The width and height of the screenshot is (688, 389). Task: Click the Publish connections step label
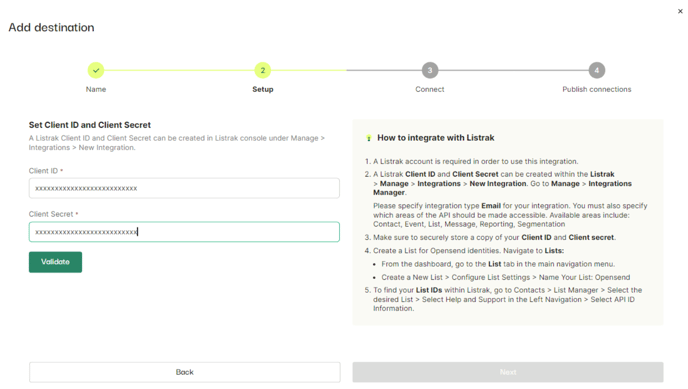[x=597, y=89]
